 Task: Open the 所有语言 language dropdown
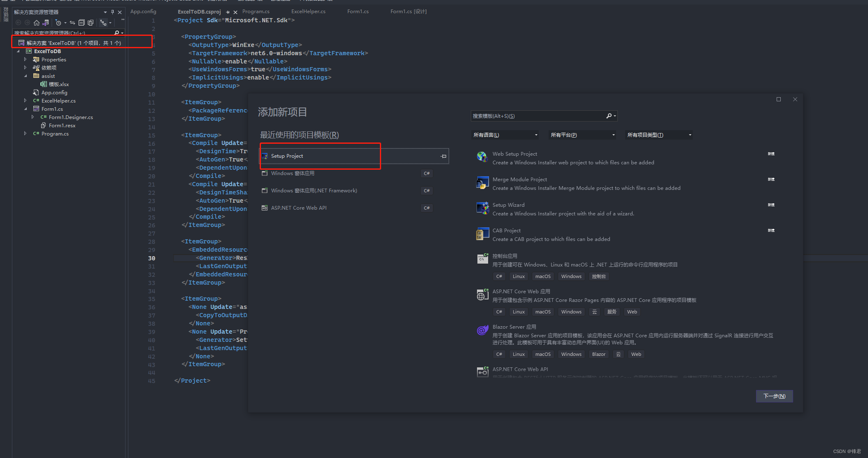click(x=505, y=135)
